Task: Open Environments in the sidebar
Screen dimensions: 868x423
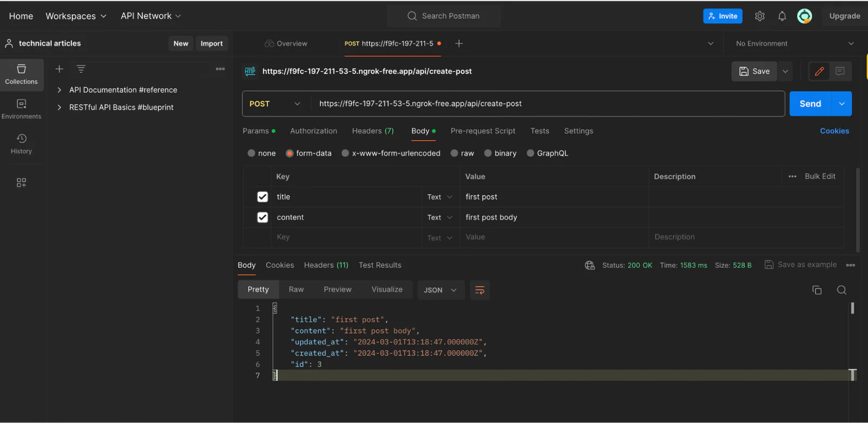Action: tap(22, 109)
